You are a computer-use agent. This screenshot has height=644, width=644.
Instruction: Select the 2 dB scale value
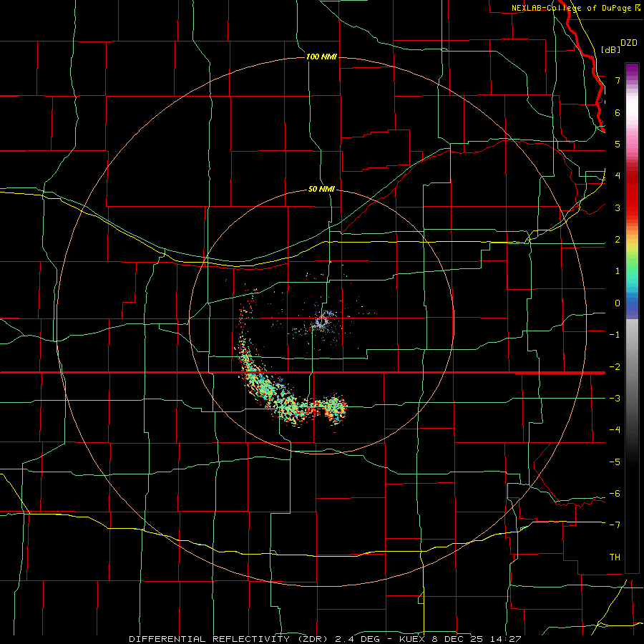[x=618, y=239]
